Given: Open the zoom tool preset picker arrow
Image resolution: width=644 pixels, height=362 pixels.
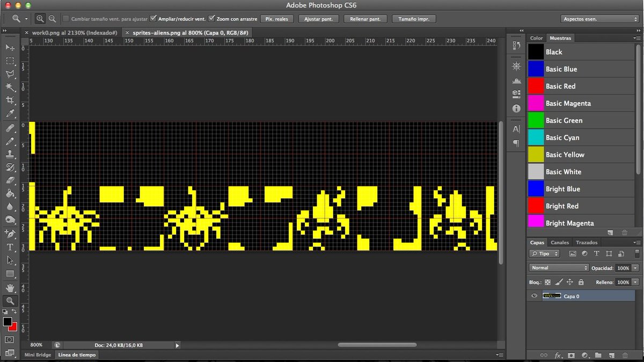Looking at the screenshot, I should 26,19.
